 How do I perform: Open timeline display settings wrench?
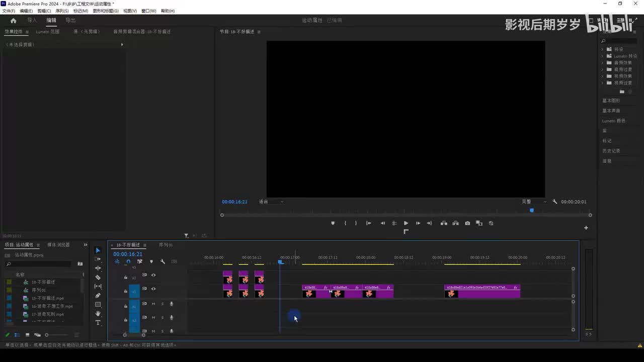point(163,261)
